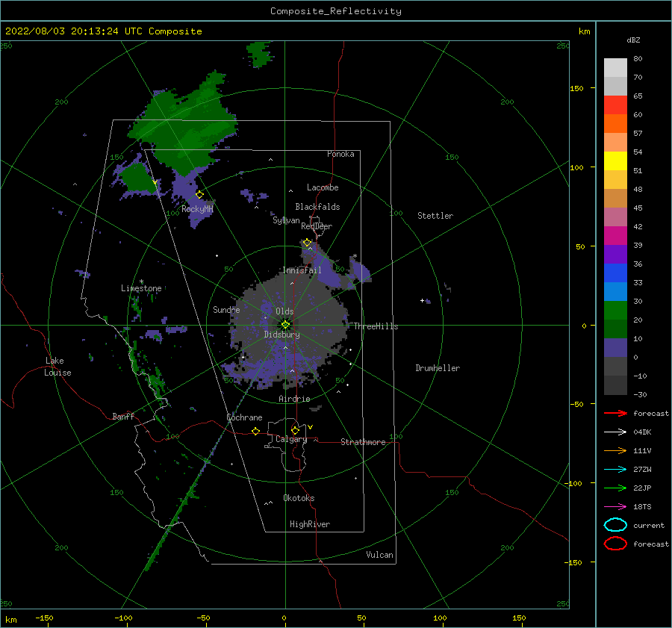This screenshot has width=672, height=628.
Task: Click the dBZ legend heading
Action: pyautogui.click(x=633, y=40)
